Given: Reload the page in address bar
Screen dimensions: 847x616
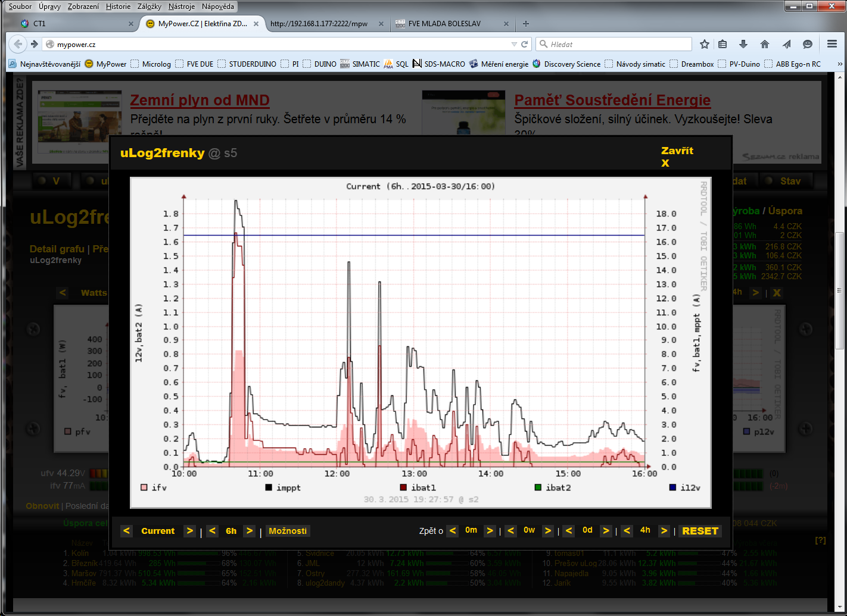Looking at the screenshot, I should click(525, 44).
